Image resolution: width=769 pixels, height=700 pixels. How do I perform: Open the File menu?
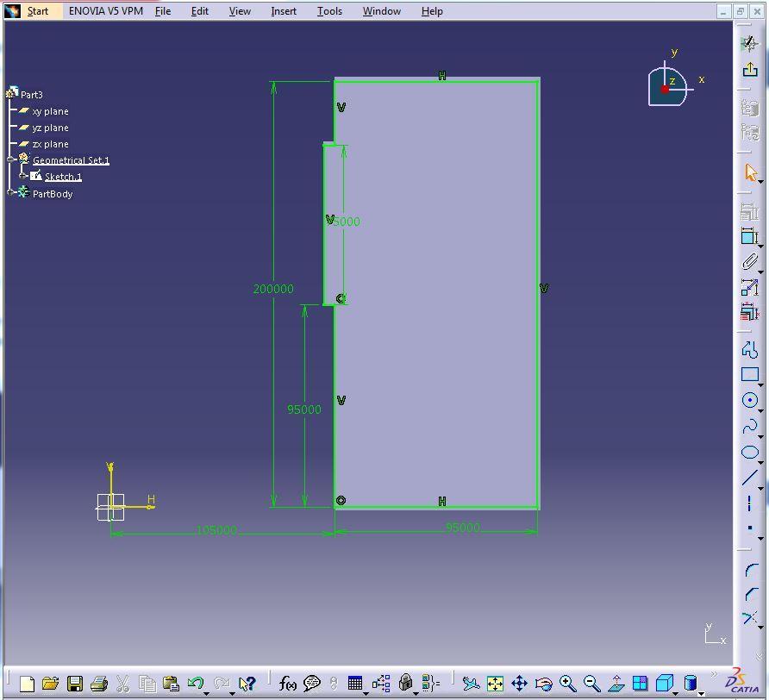163,11
